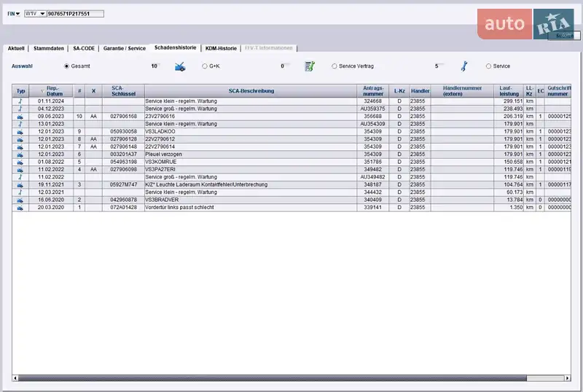Screen dimensions: 583x392
Task: Click car icon in 20.03.2020 row
Action: [x=20, y=208]
